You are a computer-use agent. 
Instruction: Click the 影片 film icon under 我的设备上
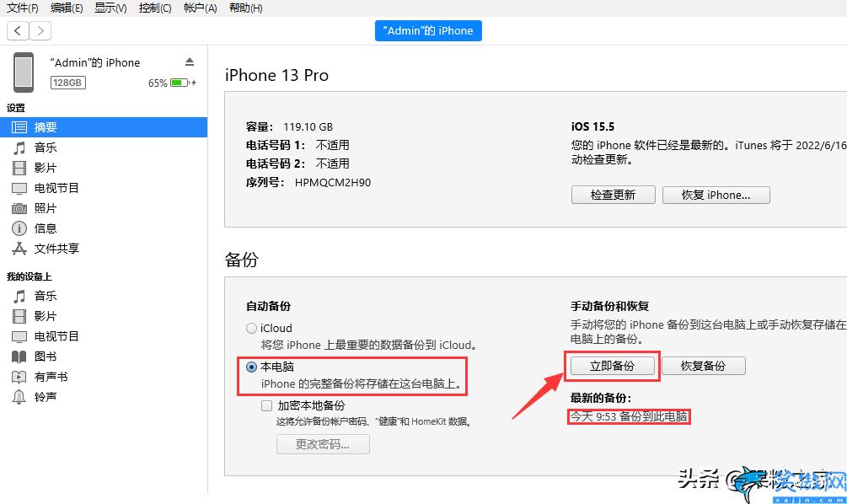coord(19,316)
